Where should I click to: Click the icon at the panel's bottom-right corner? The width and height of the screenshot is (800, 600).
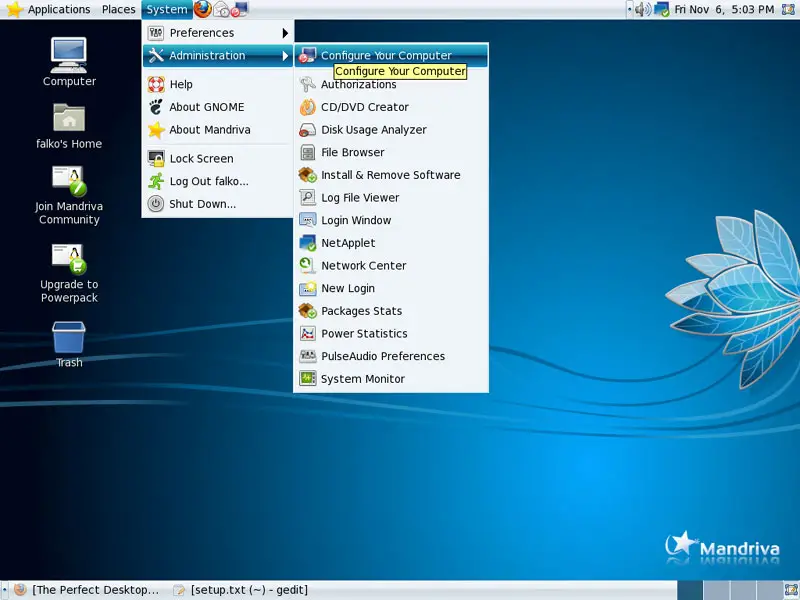[x=790, y=590]
